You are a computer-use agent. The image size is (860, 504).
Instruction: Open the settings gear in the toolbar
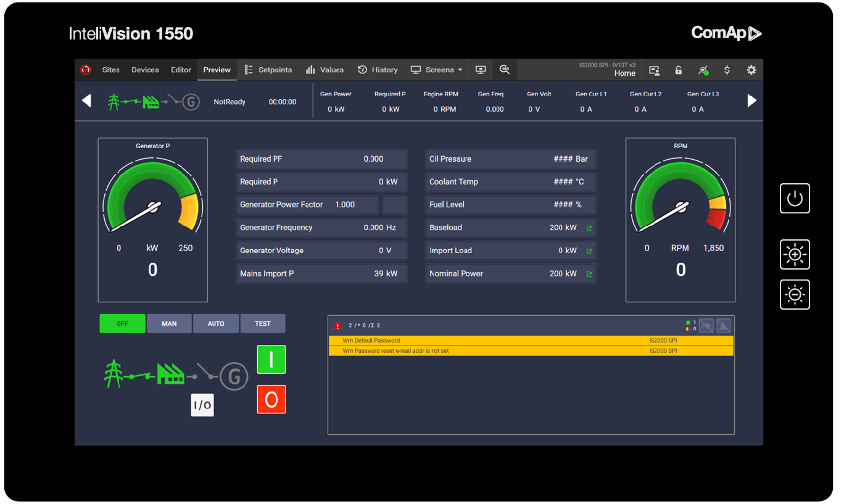pos(751,70)
